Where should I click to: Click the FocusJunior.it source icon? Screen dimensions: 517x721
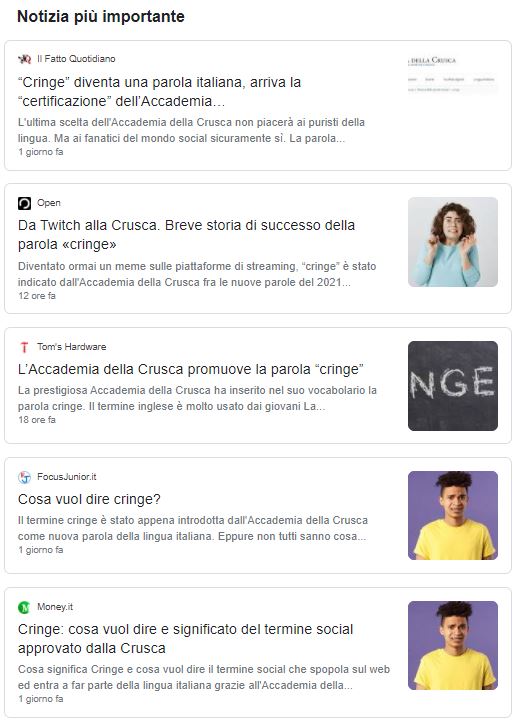point(24,477)
